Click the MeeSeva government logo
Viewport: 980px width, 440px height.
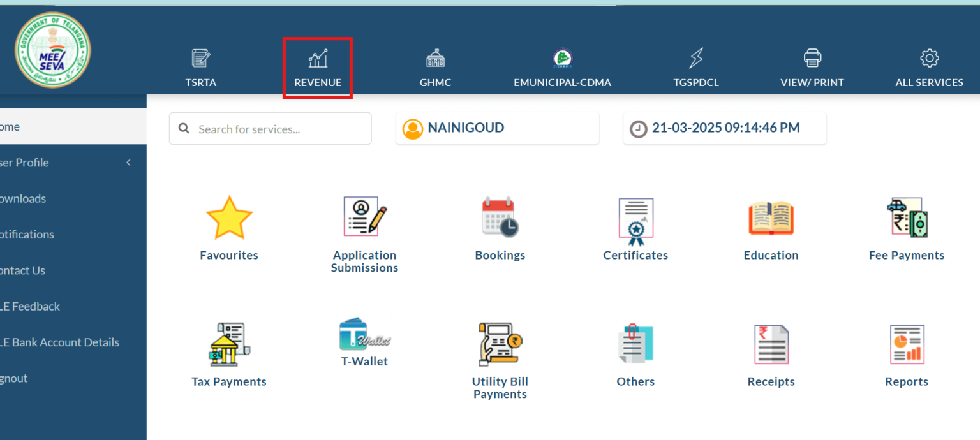pyautogui.click(x=53, y=49)
